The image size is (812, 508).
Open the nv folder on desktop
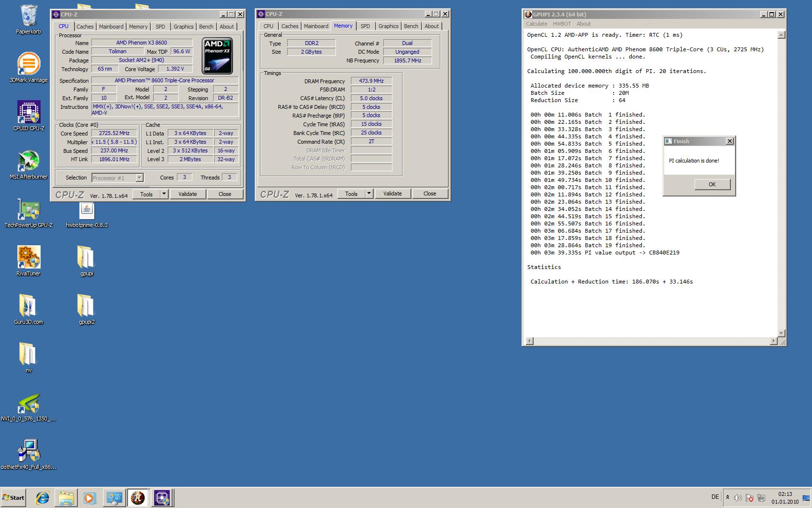point(29,358)
